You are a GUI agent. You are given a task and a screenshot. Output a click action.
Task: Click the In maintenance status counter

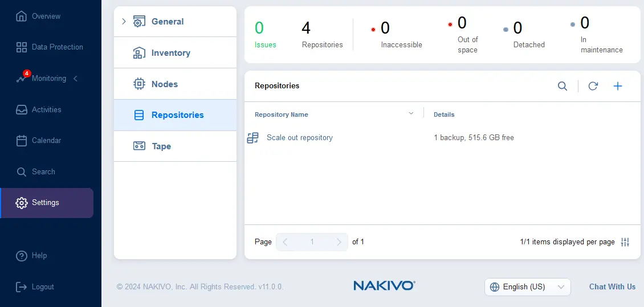tap(597, 35)
